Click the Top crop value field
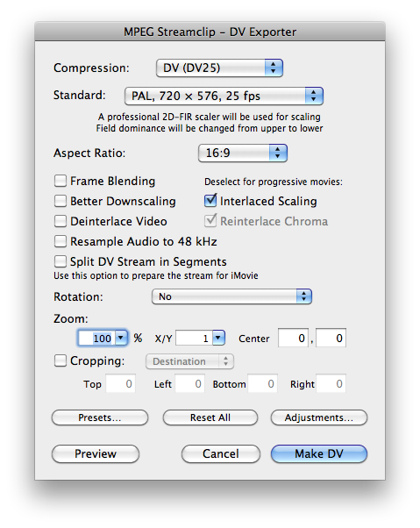Viewport: 420px width, 528px height. click(x=121, y=383)
